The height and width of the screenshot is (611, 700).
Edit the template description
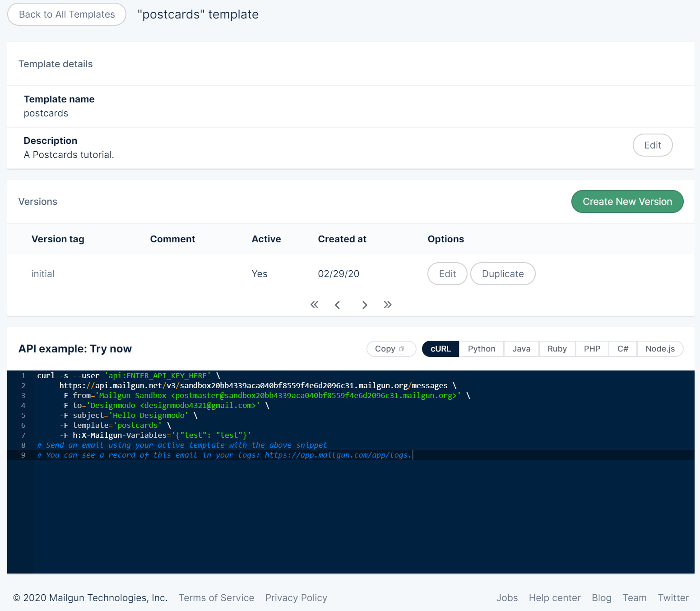pyautogui.click(x=653, y=145)
